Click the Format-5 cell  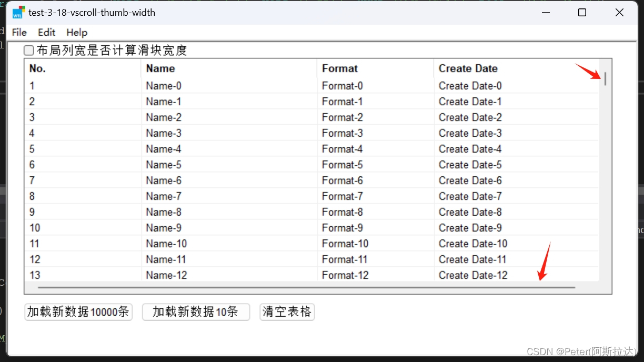tap(376, 165)
